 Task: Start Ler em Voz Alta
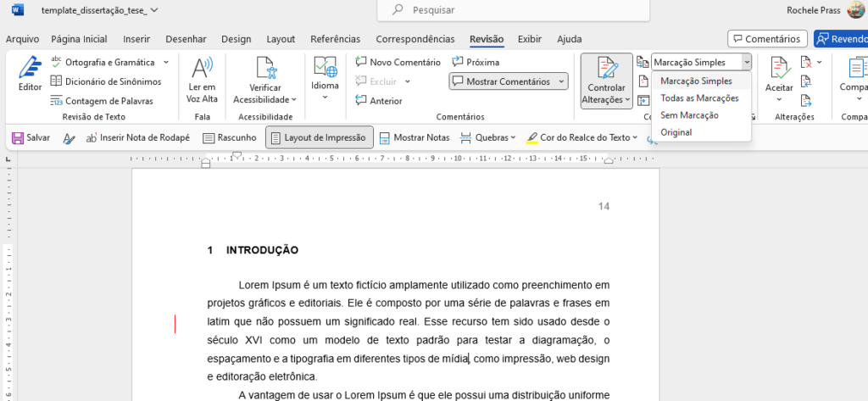pos(202,81)
